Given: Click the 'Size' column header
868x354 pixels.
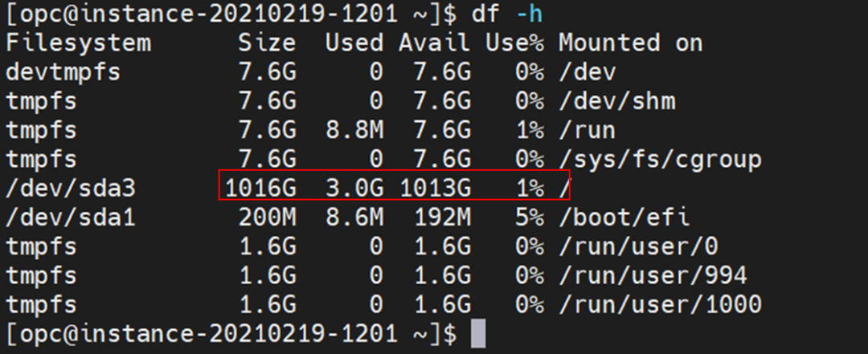Looking at the screenshot, I should coord(267,43).
